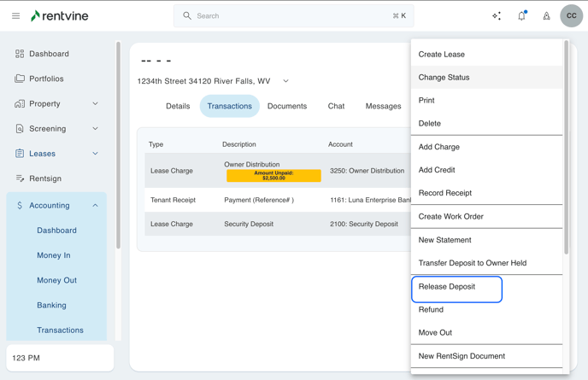Choose Change Status menu option
The image size is (588, 380).
[x=444, y=78]
